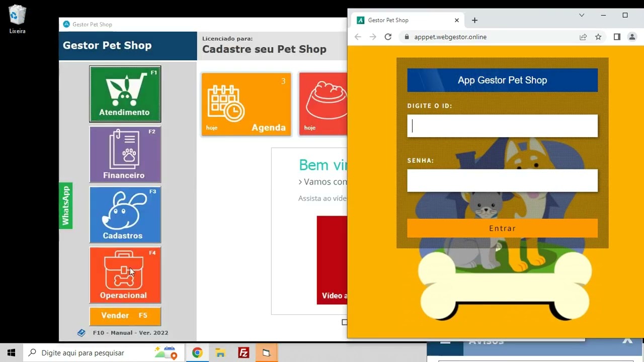This screenshot has height=362, width=644.
Task: Play the red video thumbnail
Action: pyautogui.click(x=332, y=260)
